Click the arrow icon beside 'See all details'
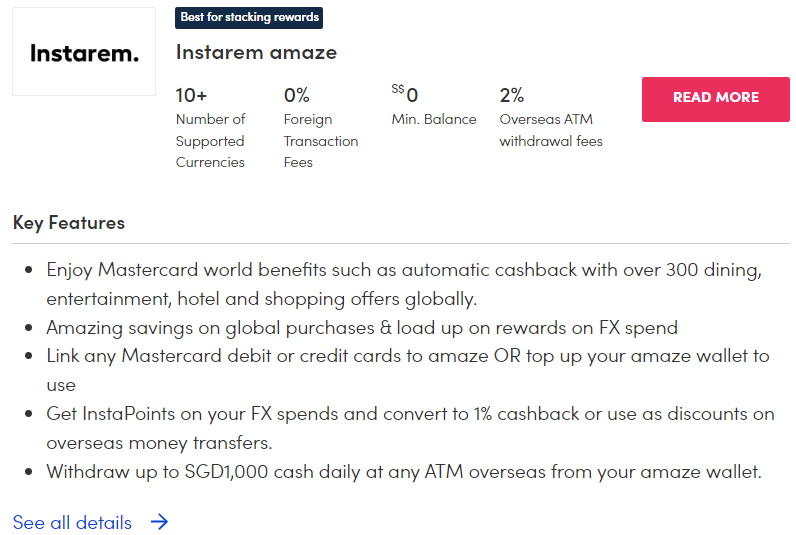796x535 pixels. tap(159, 522)
